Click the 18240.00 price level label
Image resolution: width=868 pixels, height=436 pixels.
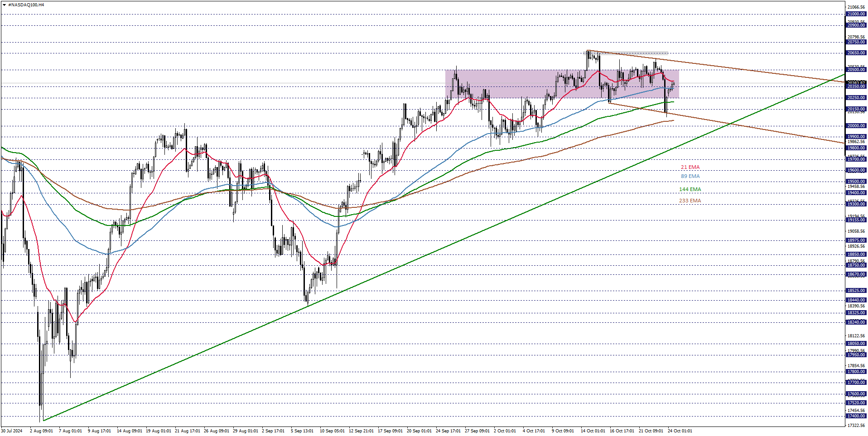click(856, 322)
